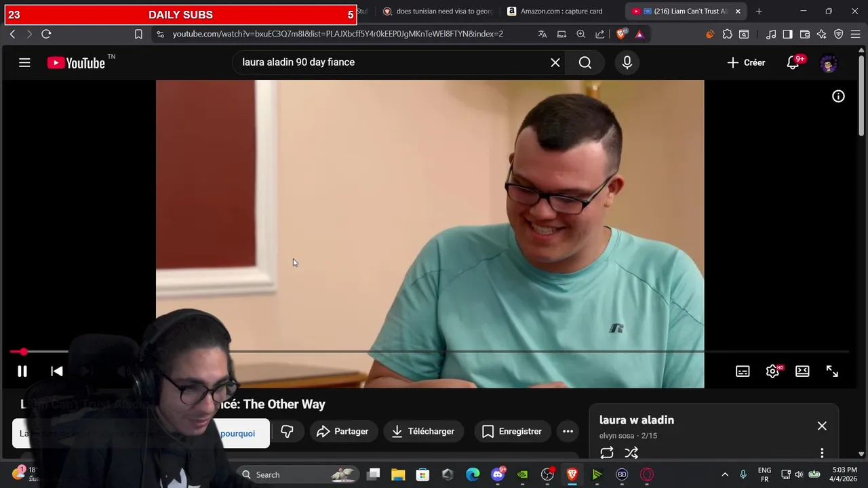
Task: Open the Extensions puzzle icon
Action: [x=728, y=34]
